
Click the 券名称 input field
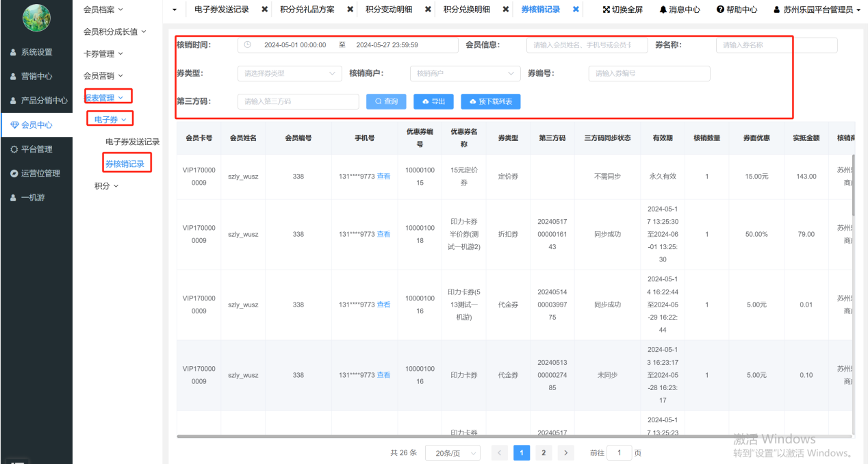pos(776,45)
